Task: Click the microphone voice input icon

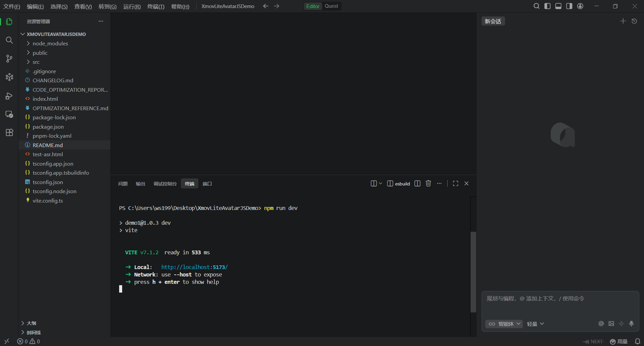Action: click(631, 323)
